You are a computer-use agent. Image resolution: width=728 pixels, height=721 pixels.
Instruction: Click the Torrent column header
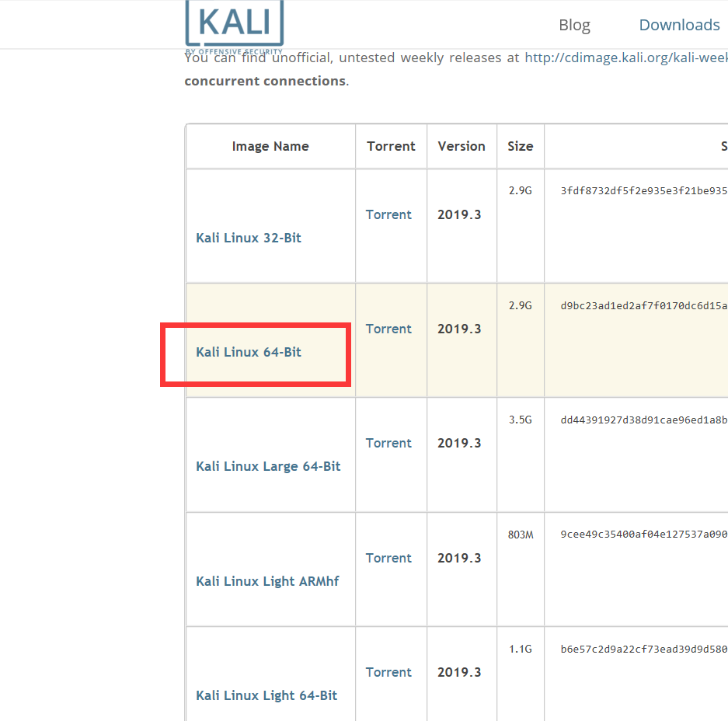tap(391, 146)
